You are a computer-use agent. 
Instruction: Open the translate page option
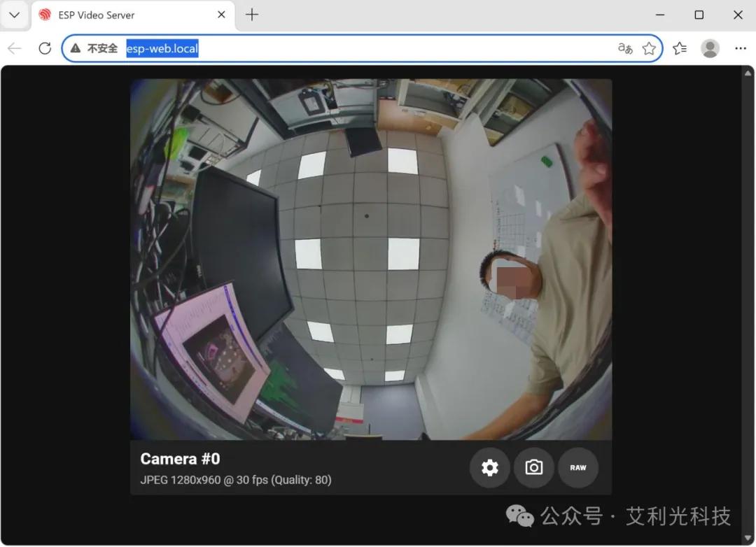625,48
